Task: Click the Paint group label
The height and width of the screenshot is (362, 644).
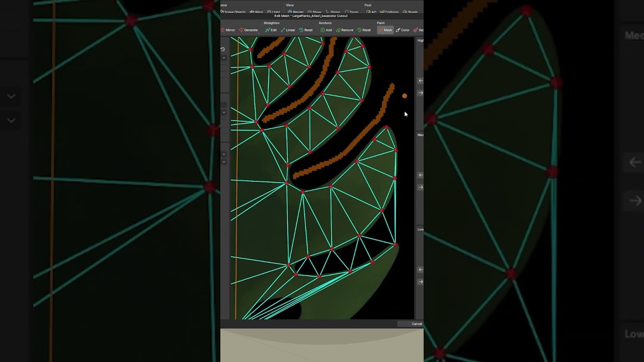Action: coord(381,23)
